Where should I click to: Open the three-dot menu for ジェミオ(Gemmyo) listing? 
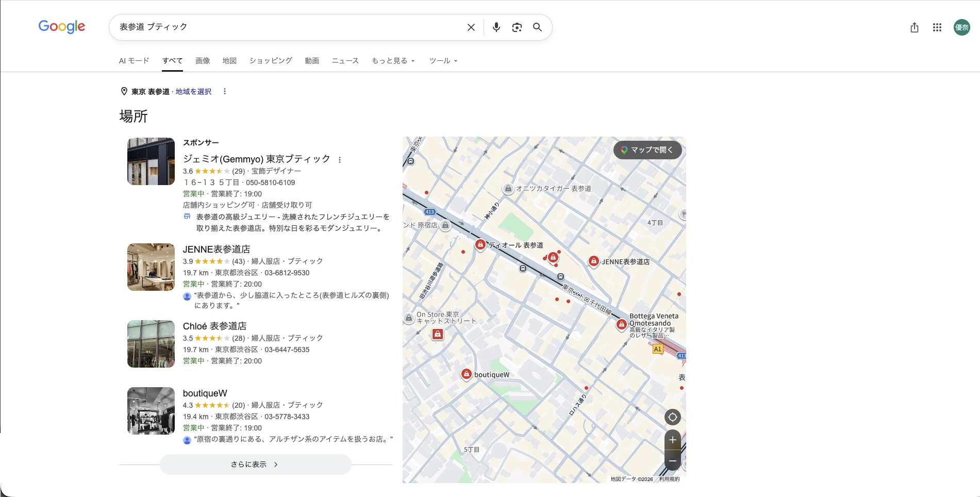tap(339, 160)
